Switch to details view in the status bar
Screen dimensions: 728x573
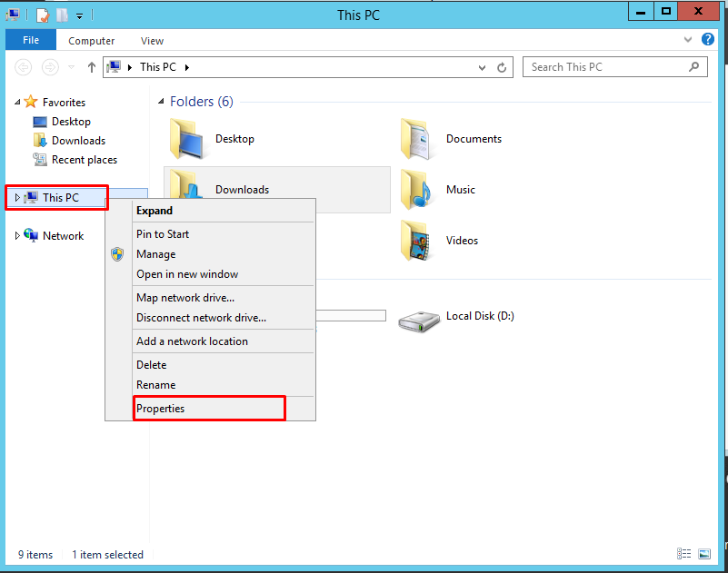click(683, 554)
